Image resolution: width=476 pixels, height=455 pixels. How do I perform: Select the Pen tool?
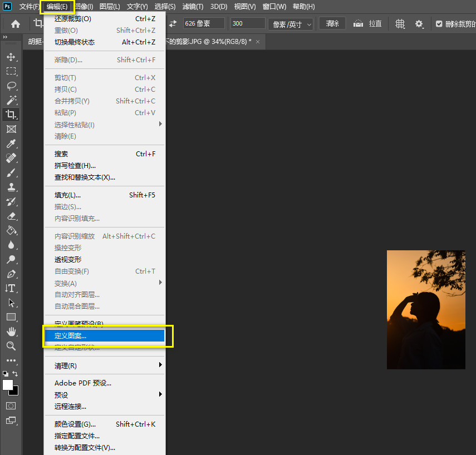[x=11, y=274]
